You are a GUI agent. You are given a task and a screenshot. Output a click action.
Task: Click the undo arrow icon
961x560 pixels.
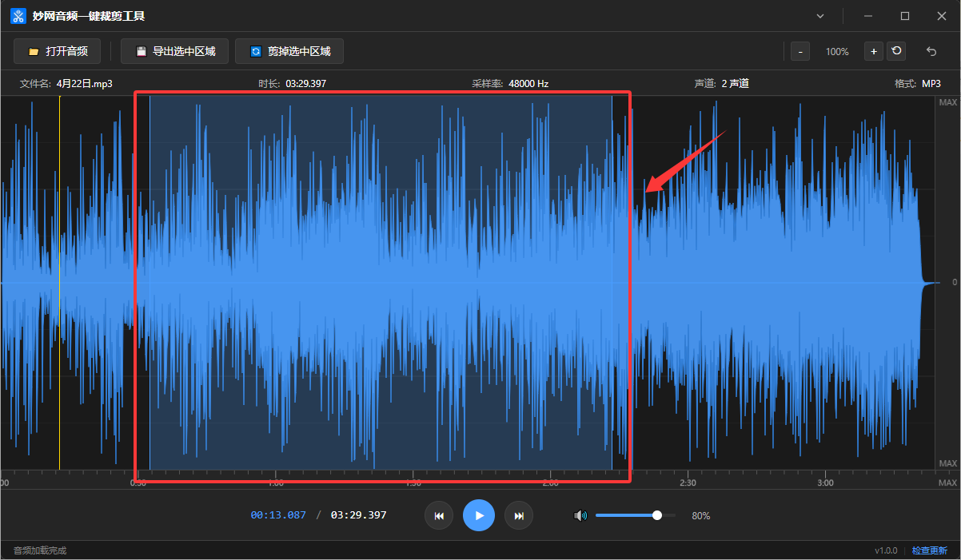coord(931,51)
